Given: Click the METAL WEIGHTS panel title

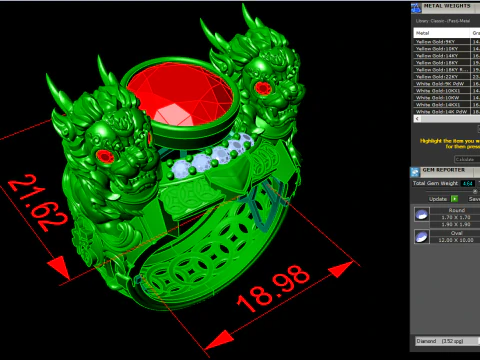Looking at the screenshot, I should 447,6.
